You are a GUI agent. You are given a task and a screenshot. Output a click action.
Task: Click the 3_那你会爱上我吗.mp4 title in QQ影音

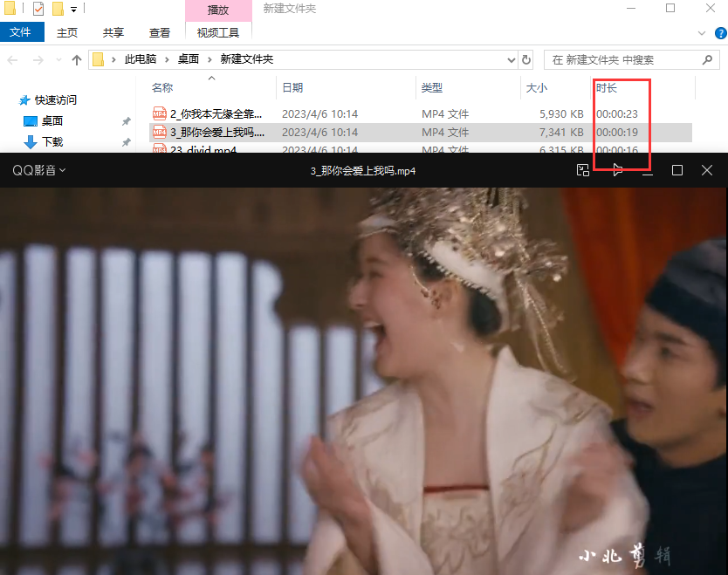[363, 171]
